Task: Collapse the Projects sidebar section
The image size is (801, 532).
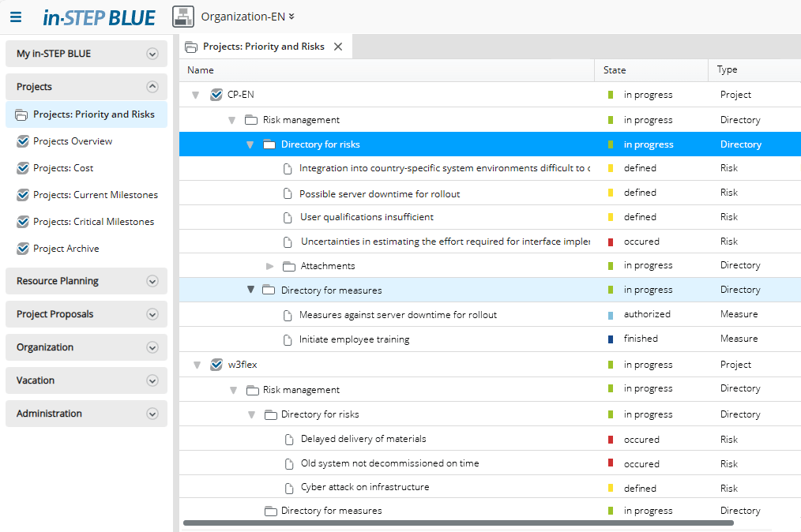Action: click(152, 86)
